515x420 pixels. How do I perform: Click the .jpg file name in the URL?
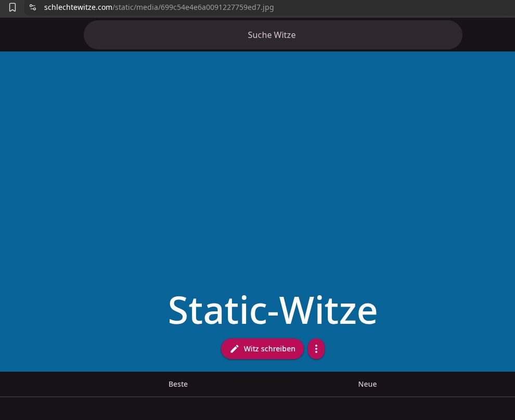218,7
